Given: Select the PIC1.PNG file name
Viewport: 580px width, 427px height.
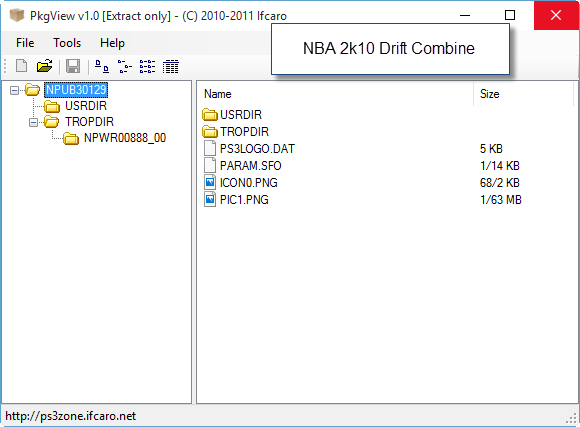Looking at the screenshot, I should [244, 200].
